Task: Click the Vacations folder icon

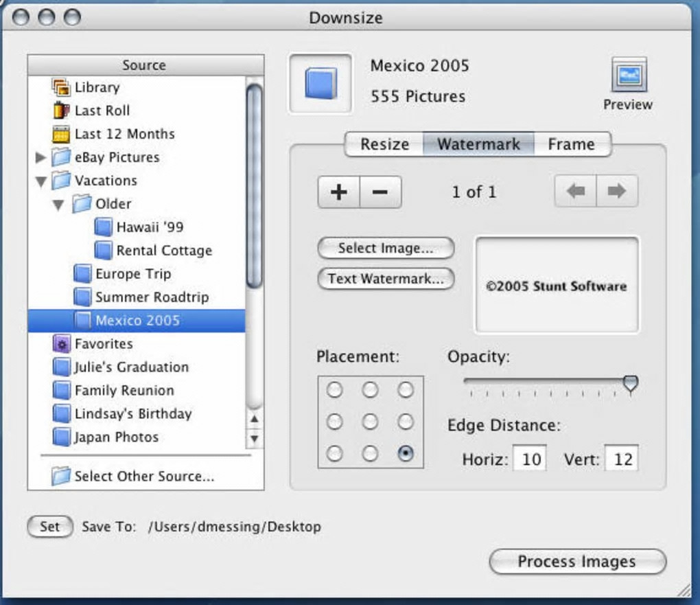Action: (x=61, y=180)
